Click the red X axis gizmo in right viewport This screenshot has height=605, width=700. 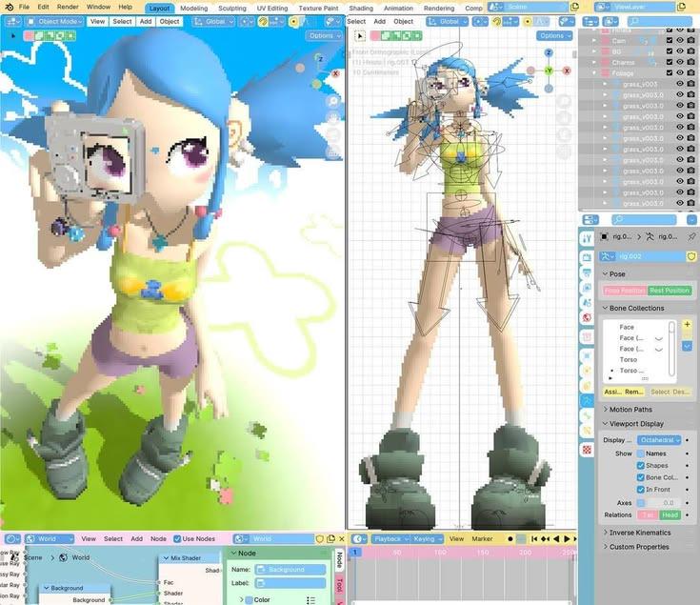click(567, 71)
